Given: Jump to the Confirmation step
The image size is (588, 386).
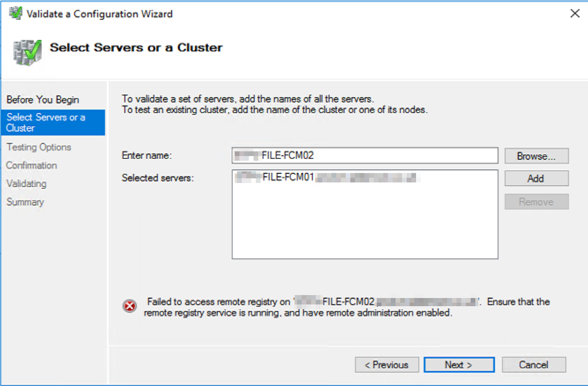Looking at the screenshot, I should pos(32,165).
